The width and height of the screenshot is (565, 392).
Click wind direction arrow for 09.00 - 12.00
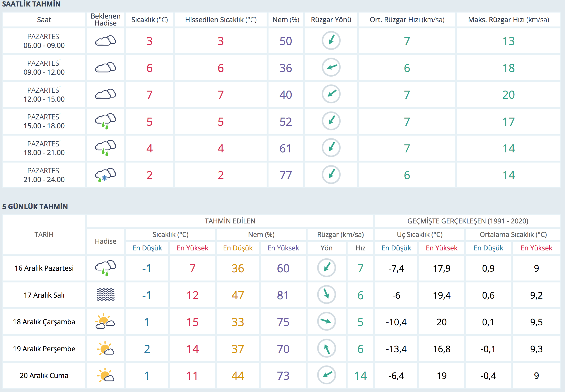331,67
